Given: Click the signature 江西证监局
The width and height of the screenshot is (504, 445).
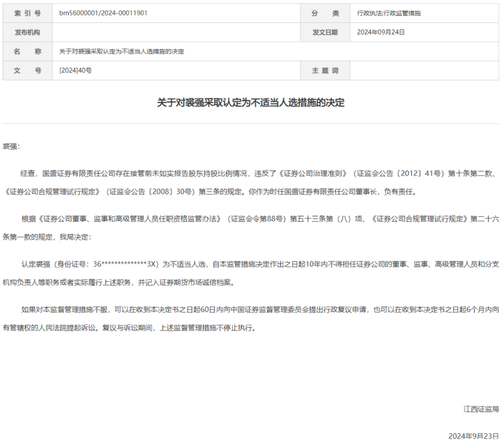Looking at the screenshot, I should click(x=481, y=409).
